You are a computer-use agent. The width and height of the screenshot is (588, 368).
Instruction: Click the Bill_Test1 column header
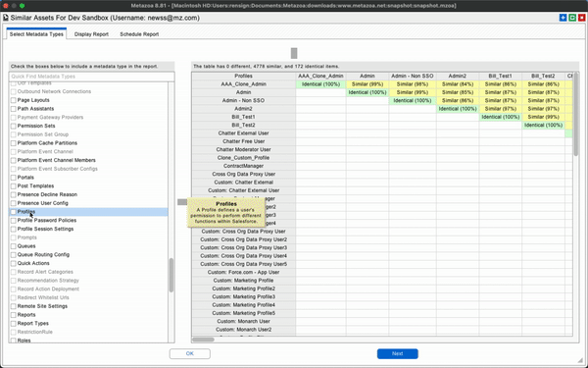(500, 76)
